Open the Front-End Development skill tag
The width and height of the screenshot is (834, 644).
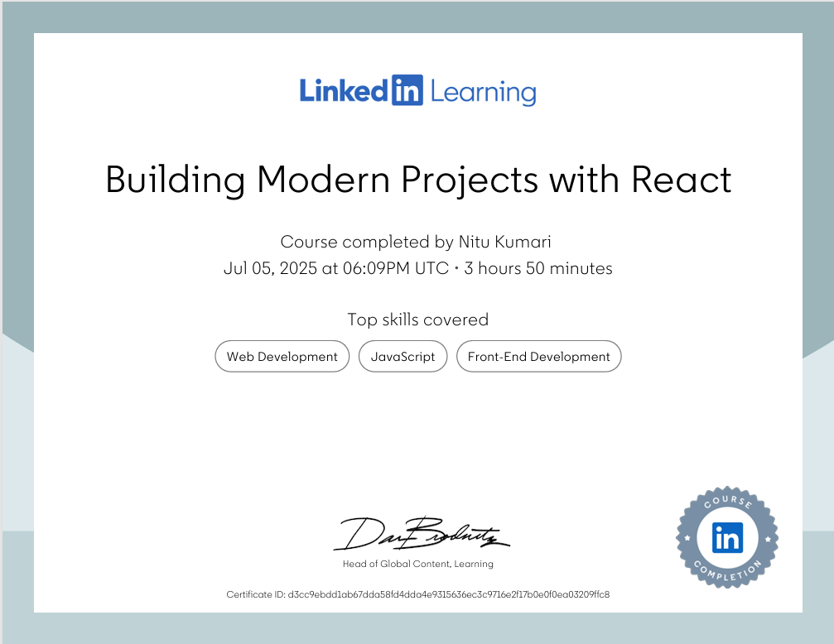[x=538, y=356]
